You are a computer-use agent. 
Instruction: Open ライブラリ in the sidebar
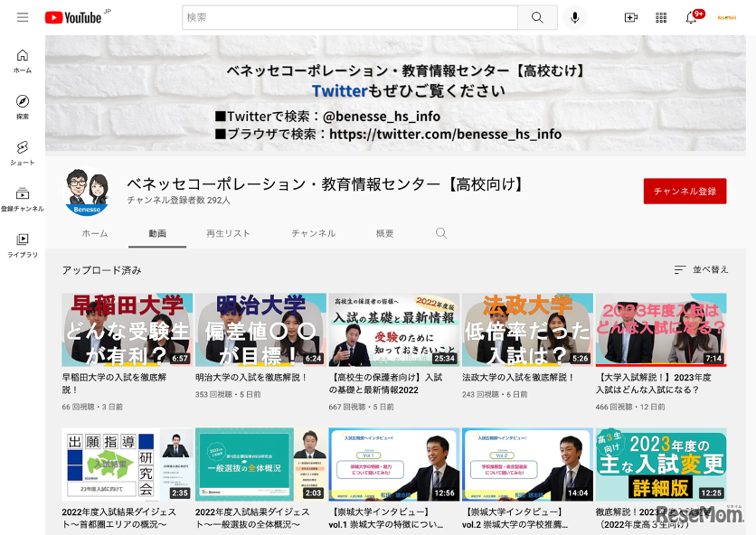click(x=23, y=245)
